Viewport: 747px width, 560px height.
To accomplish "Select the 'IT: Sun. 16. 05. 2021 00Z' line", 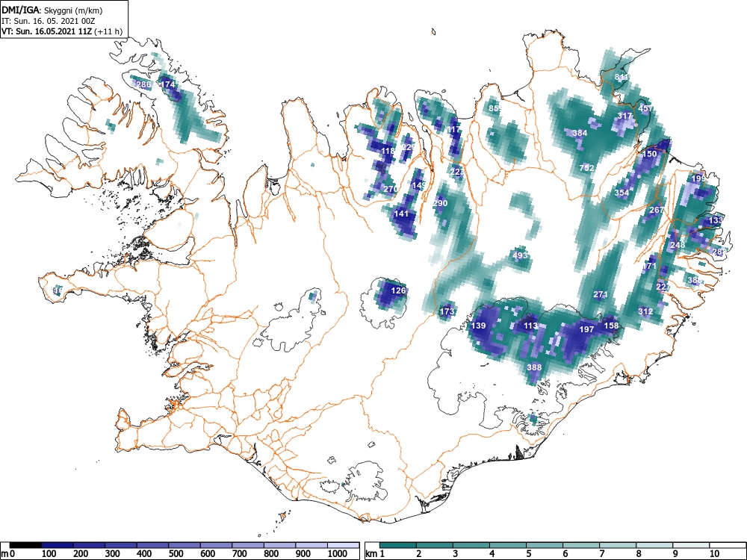I will click(x=49, y=21).
